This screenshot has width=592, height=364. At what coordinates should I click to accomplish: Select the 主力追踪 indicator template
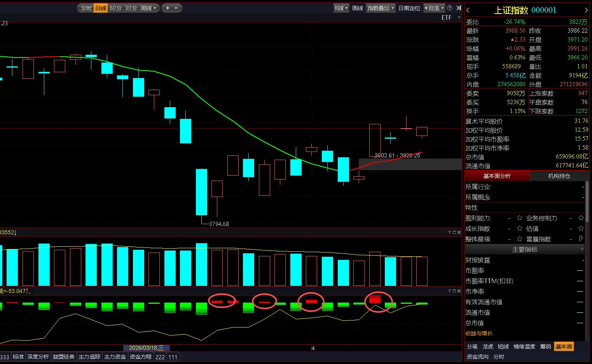coord(89,357)
